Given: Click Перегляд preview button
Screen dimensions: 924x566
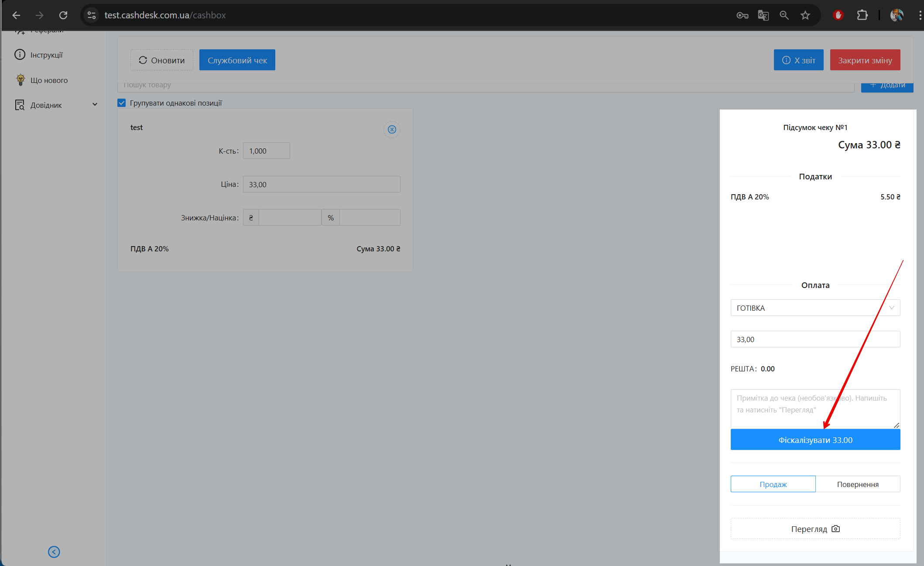Looking at the screenshot, I should click(815, 529).
